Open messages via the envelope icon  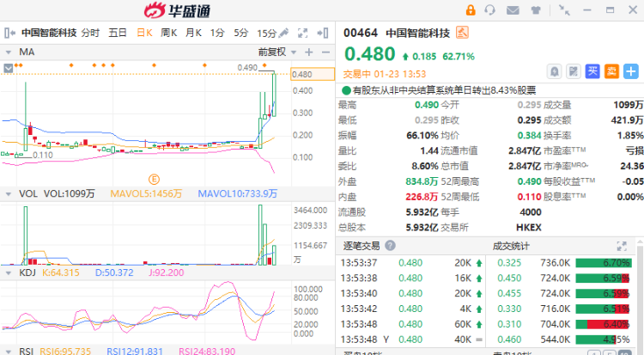(513, 9)
